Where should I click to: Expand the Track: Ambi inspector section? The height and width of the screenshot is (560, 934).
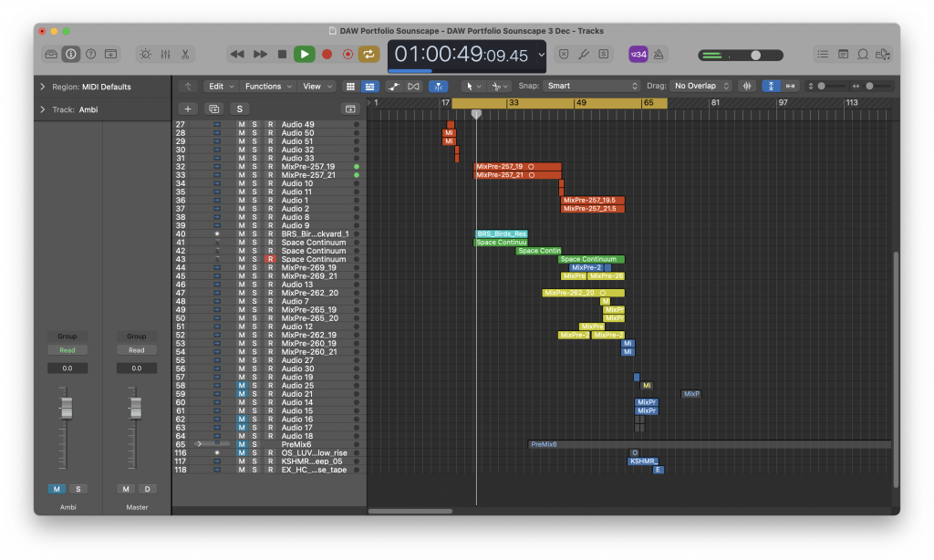pyautogui.click(x=42, y=109)
